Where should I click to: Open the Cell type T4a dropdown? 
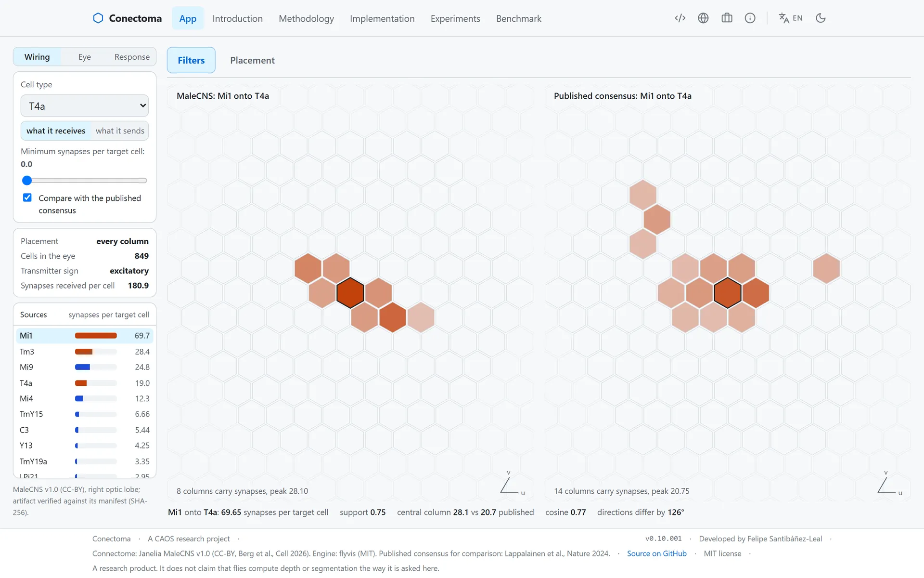coord(85,106)
